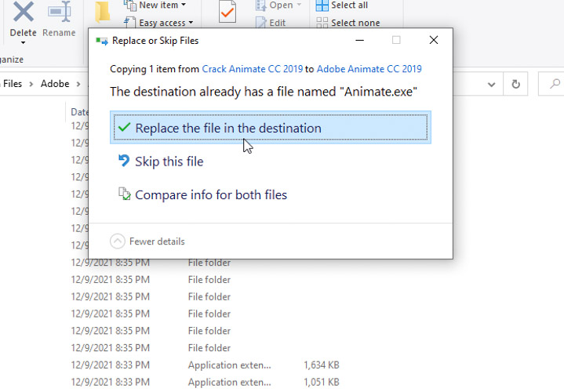Collapse the dialog with Fewer details
The height and width of the screenshot is (392, 564).
(x=147, y=241)
